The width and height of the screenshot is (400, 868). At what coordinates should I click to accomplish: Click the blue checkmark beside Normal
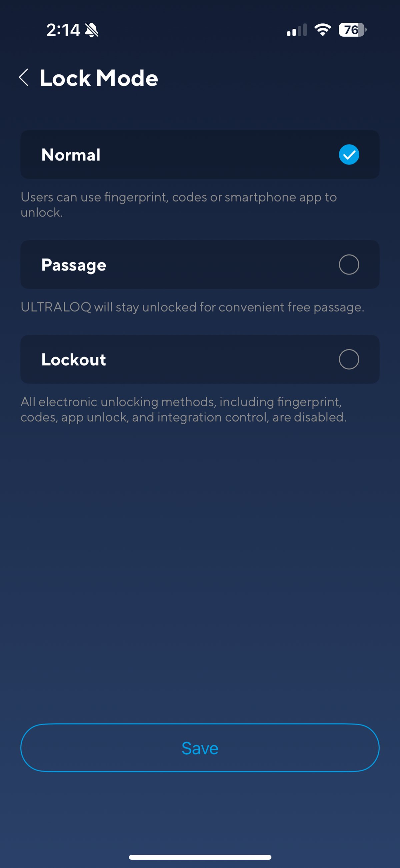(349, 155)
